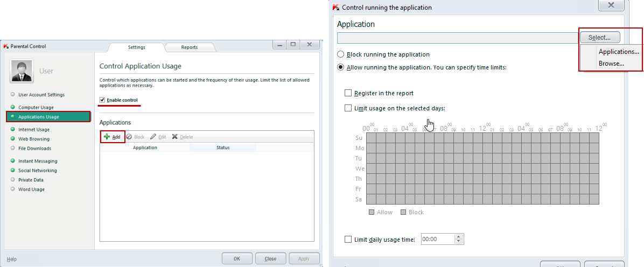Click the Sa row first schedule cell
Viewport: 644px width, 267px height.
(371, 199)
